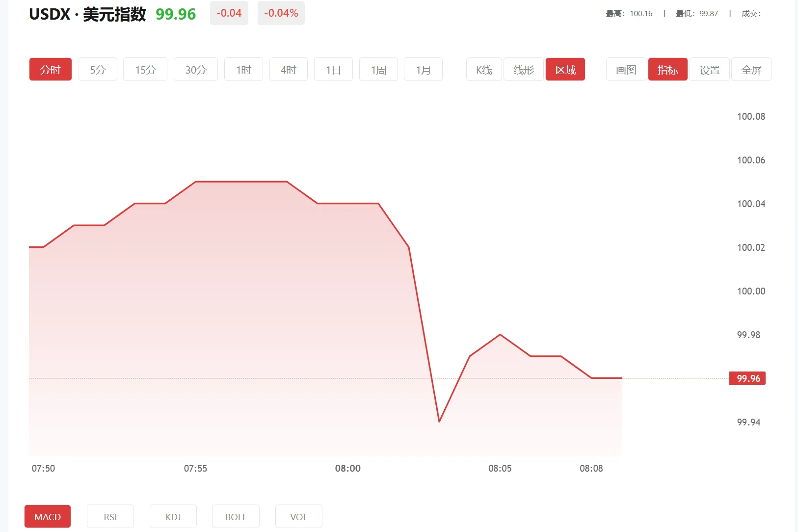Show the 1月 monthly chart
The height and width of the screenshot is (532, 798).
423,70
